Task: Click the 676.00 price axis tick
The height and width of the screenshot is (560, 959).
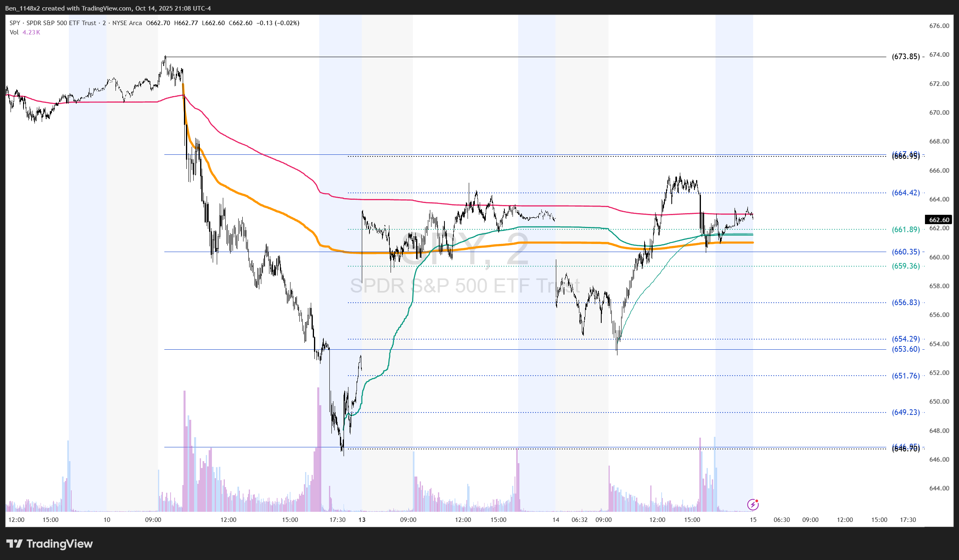Action: (x=939, y=26)
